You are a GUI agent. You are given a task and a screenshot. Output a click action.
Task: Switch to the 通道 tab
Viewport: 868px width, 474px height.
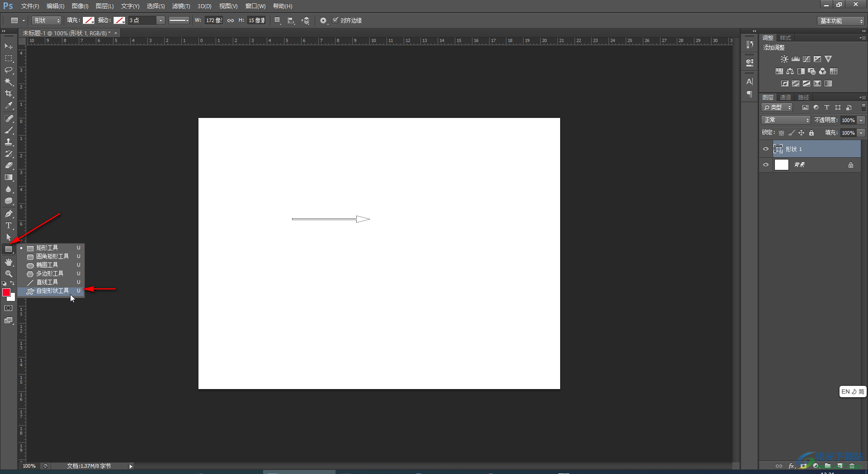coord(785,98)
